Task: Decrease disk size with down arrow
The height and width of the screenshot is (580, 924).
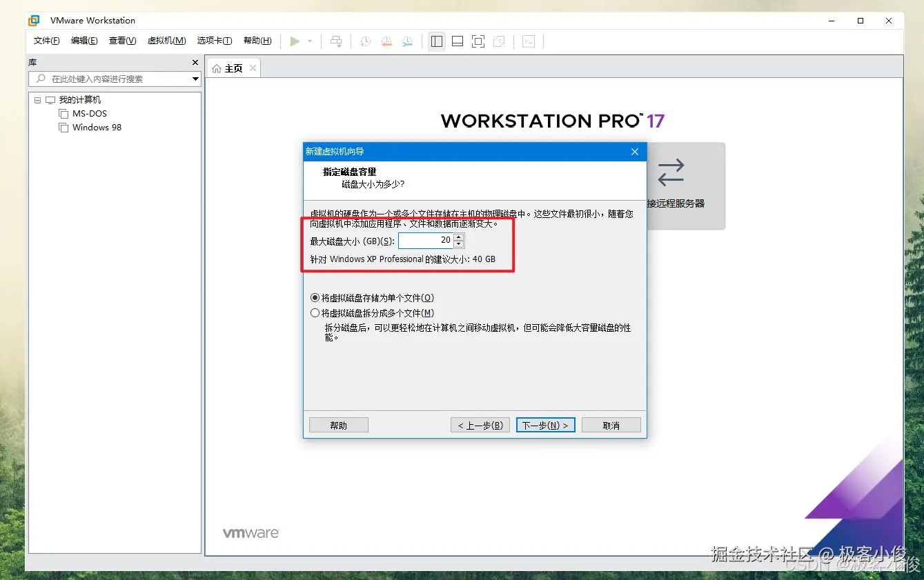Action: (x=459, y=244)
